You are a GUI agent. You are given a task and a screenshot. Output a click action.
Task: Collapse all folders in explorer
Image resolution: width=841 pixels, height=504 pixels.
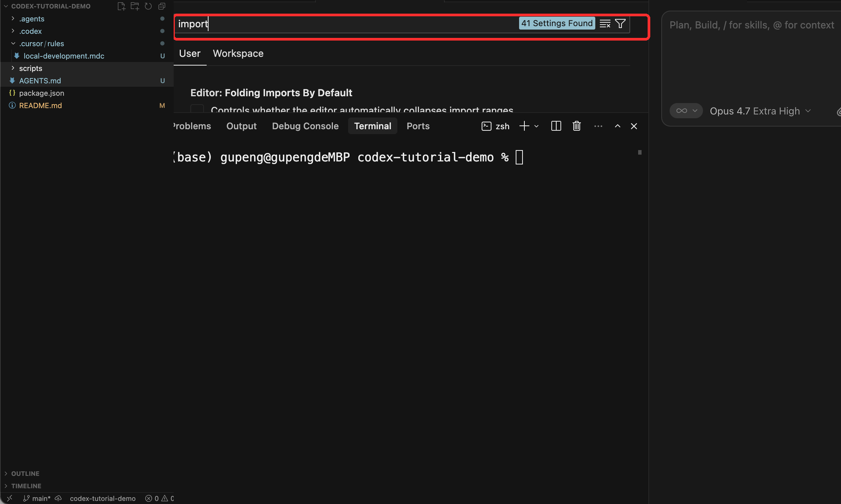pyautogui.click(x=162, y=6)
